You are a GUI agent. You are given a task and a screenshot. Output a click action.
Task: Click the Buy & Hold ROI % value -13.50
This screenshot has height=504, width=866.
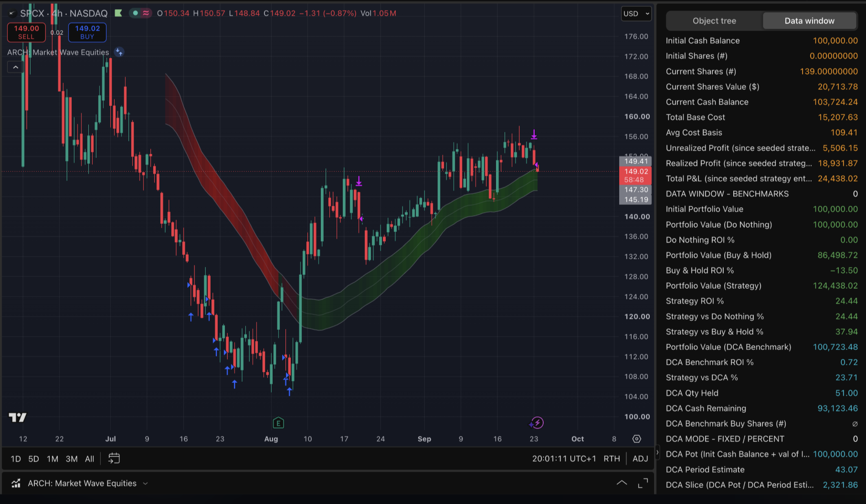pyautogui.click(x=844, y=271)
